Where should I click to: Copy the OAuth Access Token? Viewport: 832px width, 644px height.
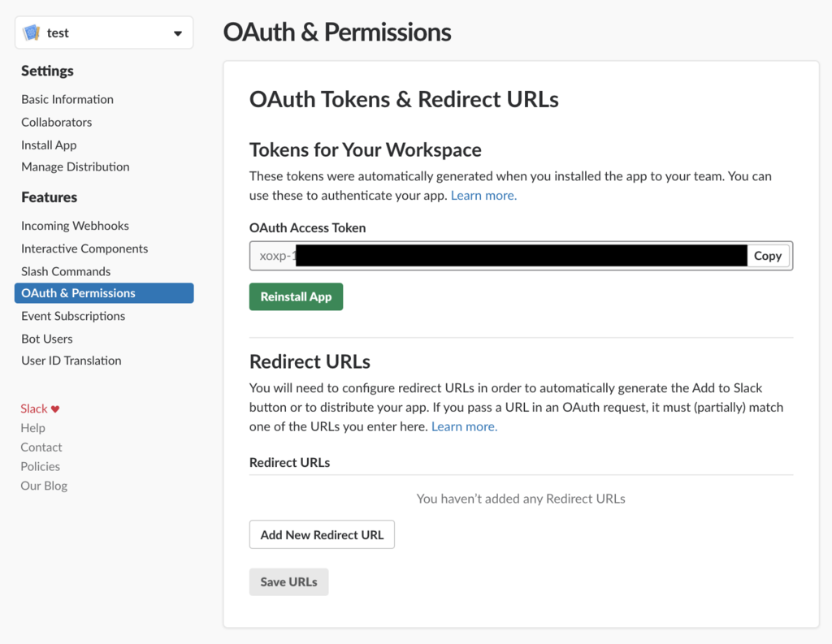pos(768,256)
